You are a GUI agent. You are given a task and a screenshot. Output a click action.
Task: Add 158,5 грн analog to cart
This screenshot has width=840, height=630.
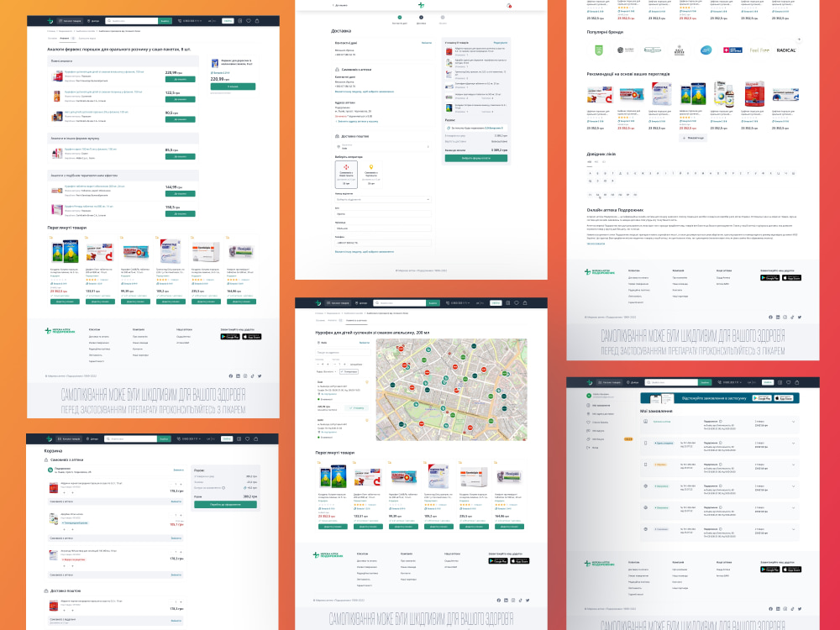(181, 213)
